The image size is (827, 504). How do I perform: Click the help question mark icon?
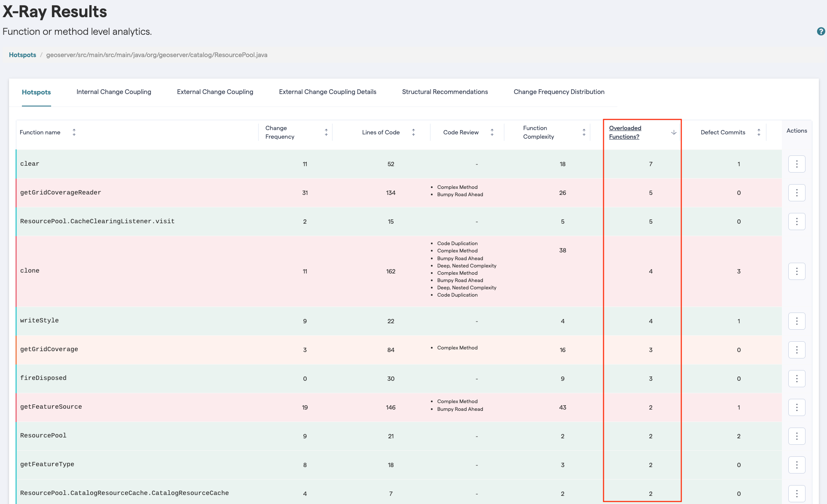coord(821,31)
